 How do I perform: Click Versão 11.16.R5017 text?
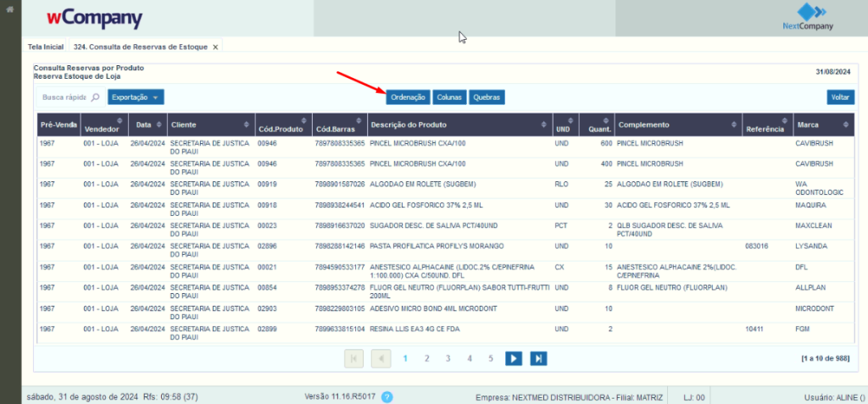340,397
